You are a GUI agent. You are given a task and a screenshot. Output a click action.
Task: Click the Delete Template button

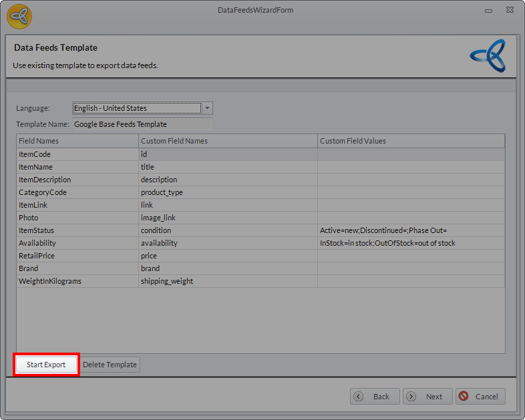[110, 365]
